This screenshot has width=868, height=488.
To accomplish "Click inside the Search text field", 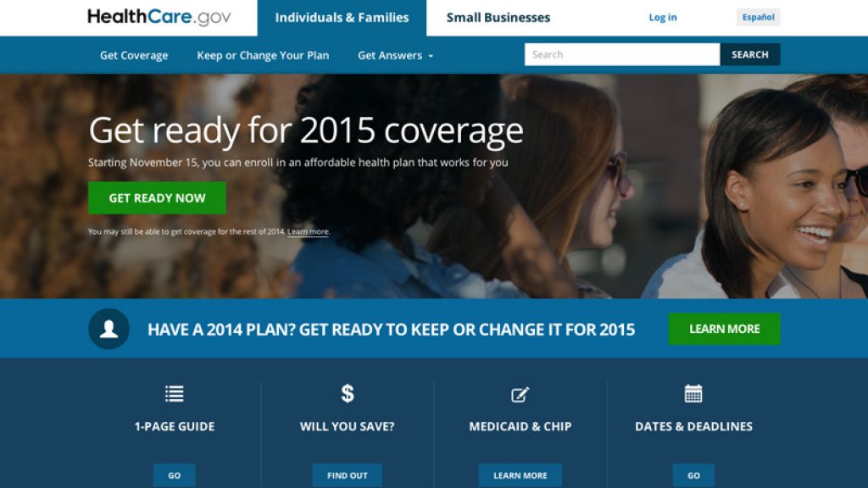I will (621, 54).
